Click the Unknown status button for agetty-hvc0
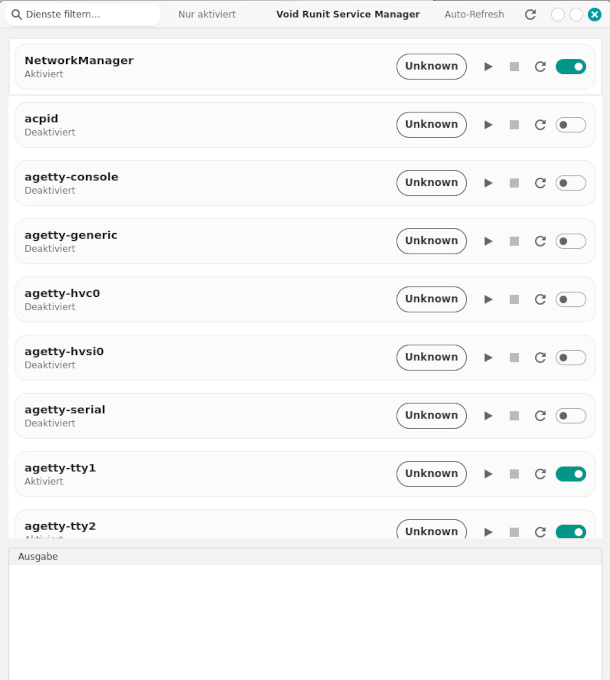Image resolution: width=610 pixels, height=680 pixels. [431, 299]
